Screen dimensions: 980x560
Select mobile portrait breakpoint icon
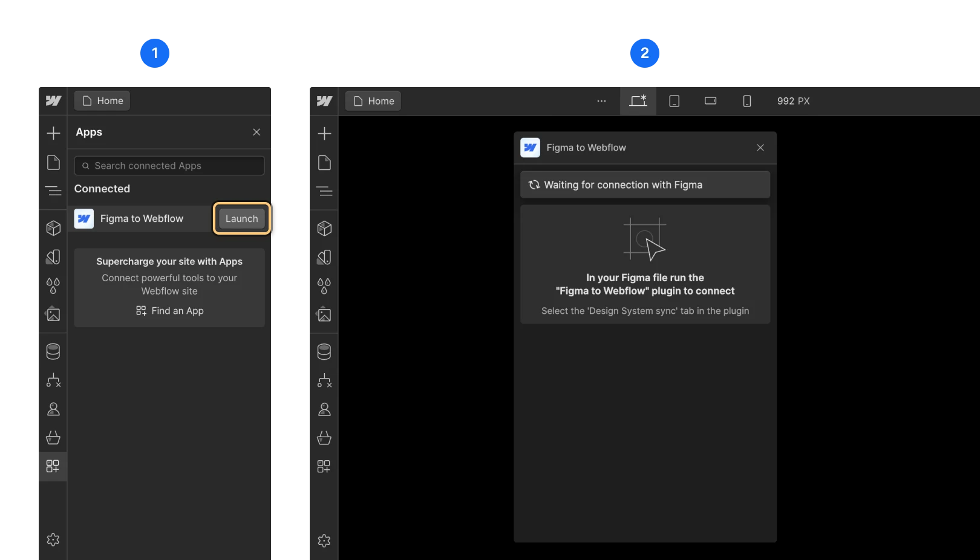[x=747, y=101]
